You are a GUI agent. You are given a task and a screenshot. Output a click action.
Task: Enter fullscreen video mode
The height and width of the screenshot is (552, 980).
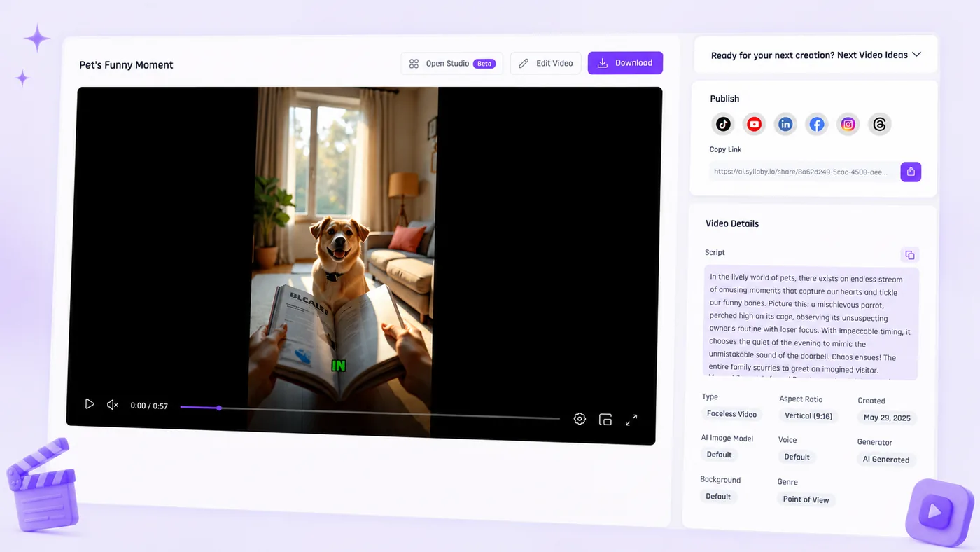[x=631, y=420]
